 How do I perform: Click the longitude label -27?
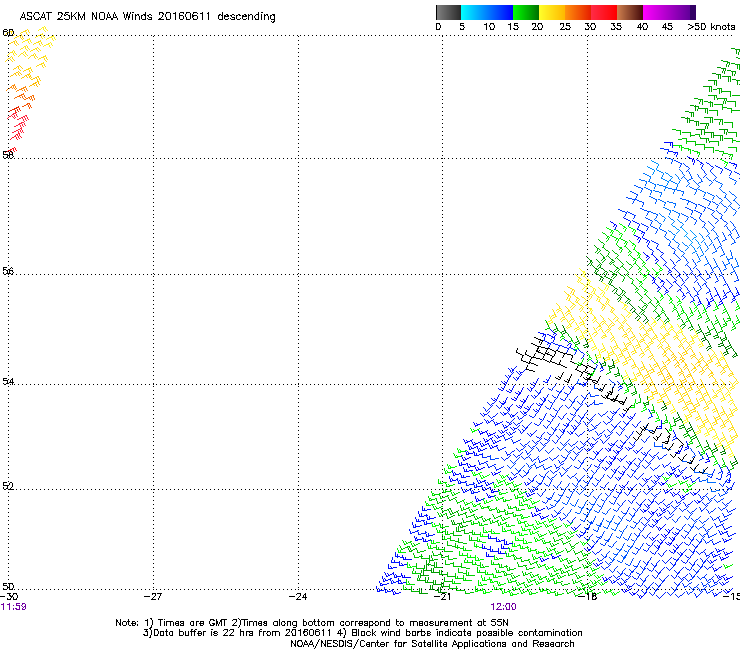coord(153,597)
